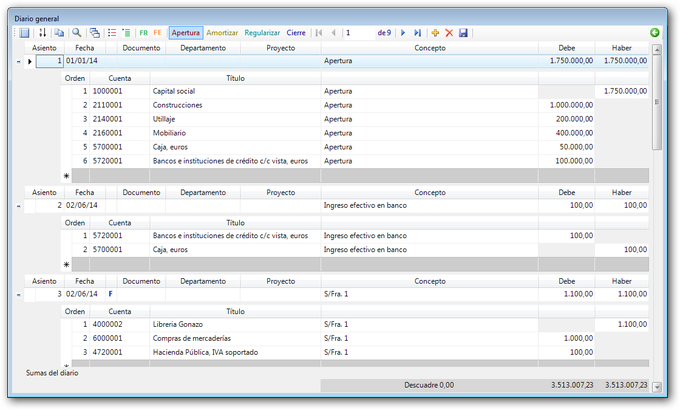
Task: Select the Librería Gonazo title cell
Action: pyautogui.click(x=235, y=324)
